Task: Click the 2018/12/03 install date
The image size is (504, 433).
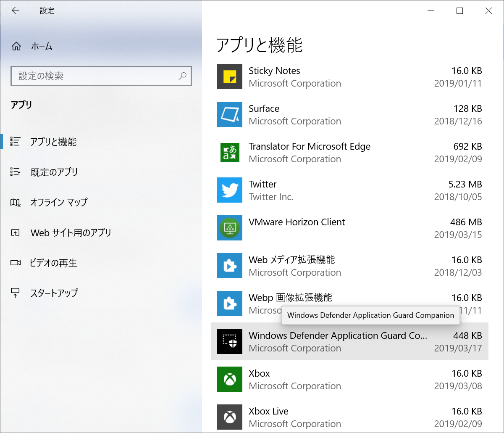Action: 458,272
